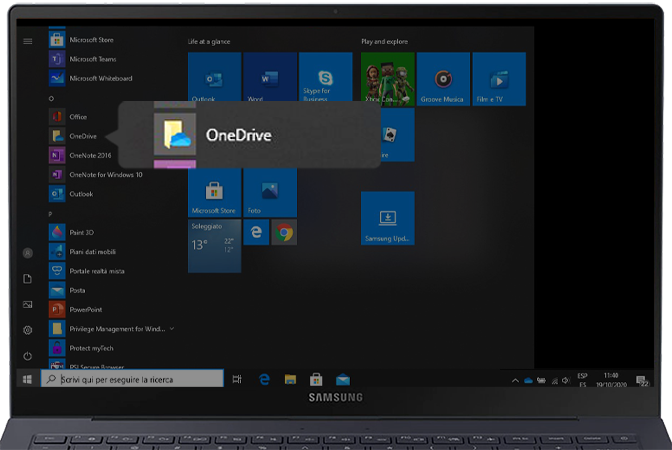
Task: Click the letter P section header
Action: point(50,214)
